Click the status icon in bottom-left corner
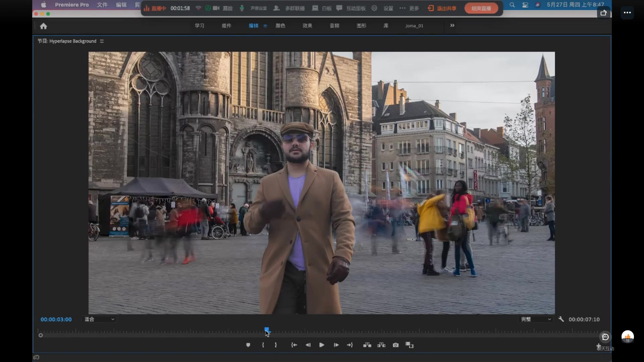 pyautogui.click(x=36, y=357)
